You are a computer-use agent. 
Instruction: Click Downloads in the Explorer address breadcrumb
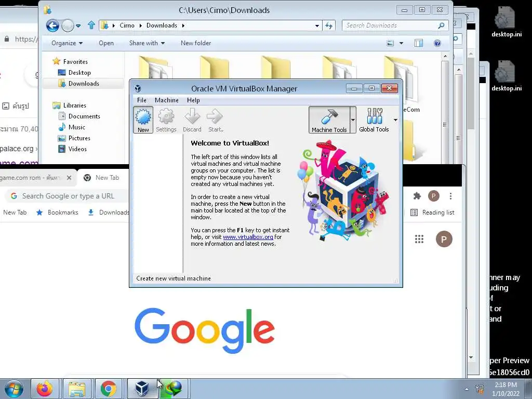pyautogui.click(x=162, y=25)
